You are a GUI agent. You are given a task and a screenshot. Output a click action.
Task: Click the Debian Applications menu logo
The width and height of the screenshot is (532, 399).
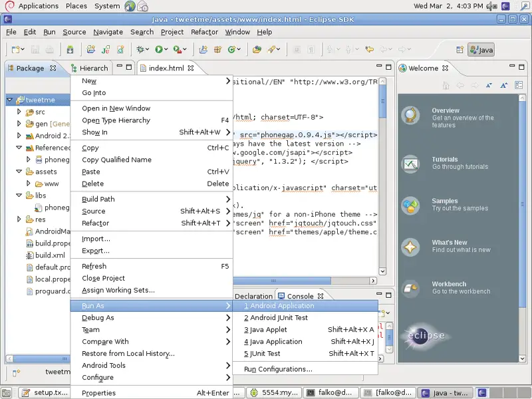(x=9, y=6)
